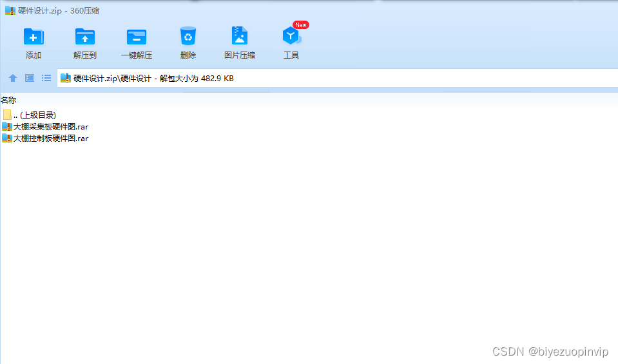Screen dimensions: 618x364
Task: Select the .. (上级目录) parent folder row
Action: point(30,115)
